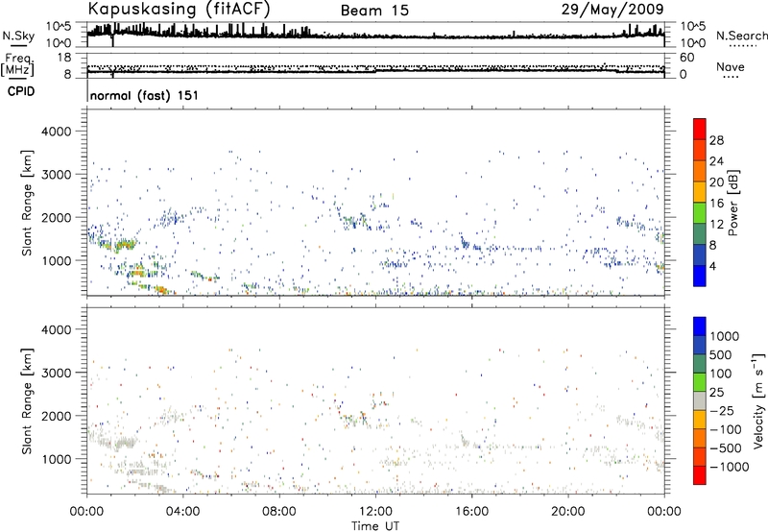Viewport: 768px width, 532px height.
Task: Click the '04:00' time axis tick label
Action: pyautogui.click(x=182, y=512)
